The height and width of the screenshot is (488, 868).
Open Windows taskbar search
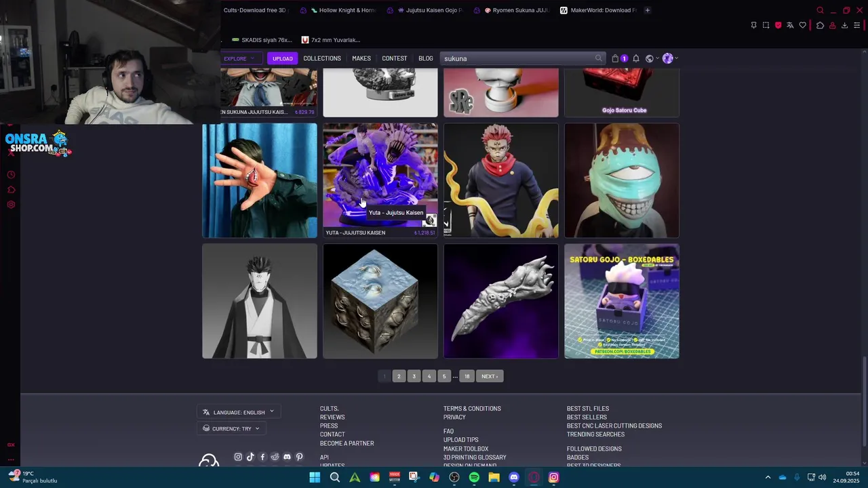coord(334,477)
